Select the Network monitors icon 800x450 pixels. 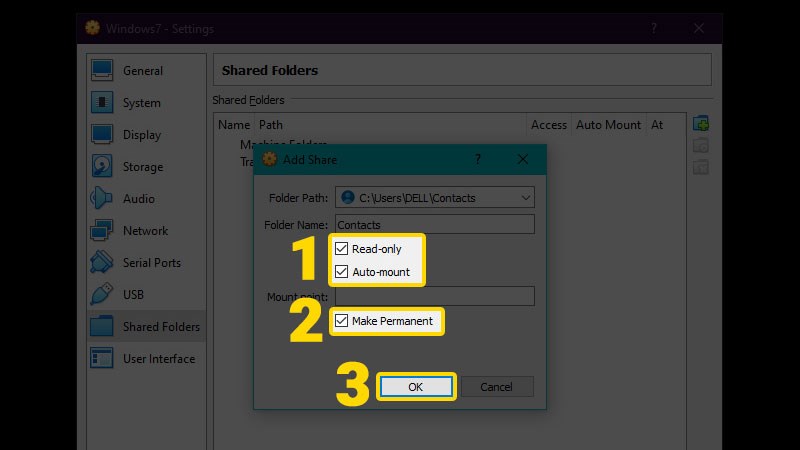(x=102, y=231)
